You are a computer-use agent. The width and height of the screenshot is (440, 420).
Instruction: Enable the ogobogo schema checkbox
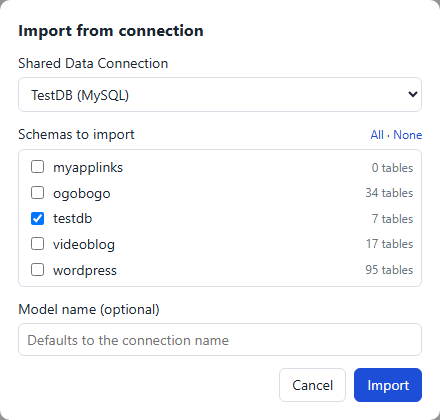pos(37,193)
